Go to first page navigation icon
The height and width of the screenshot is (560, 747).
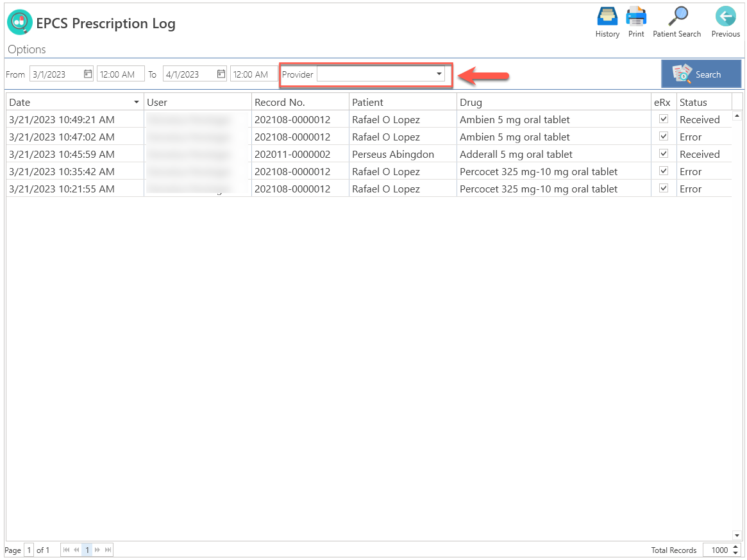click(66, 550)
